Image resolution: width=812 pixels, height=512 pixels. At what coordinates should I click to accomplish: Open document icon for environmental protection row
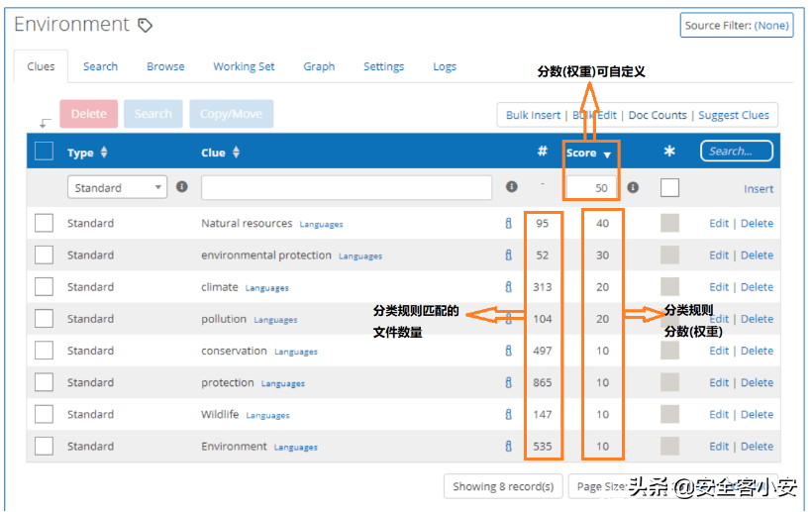509,256
